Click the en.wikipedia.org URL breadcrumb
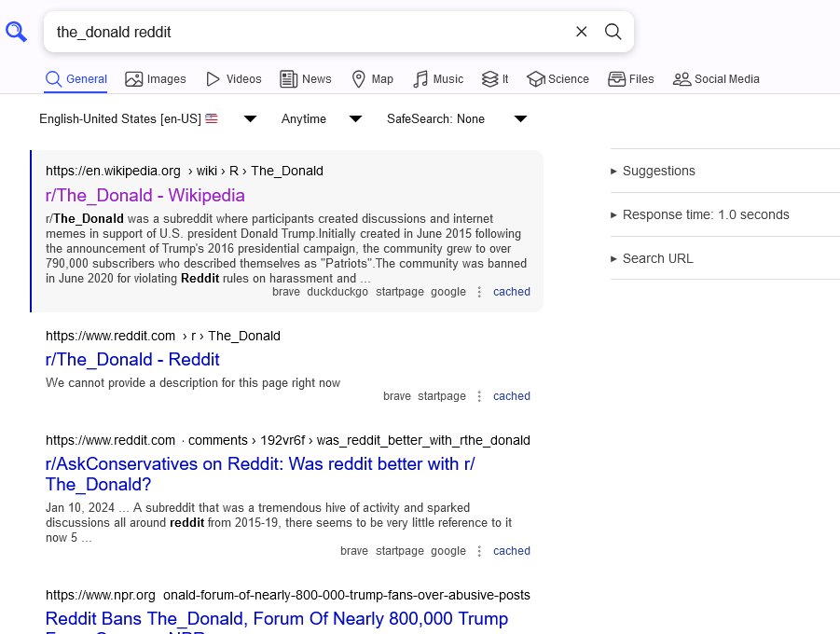The width and height of the screenshot is (840, 634). pos(185,171)
